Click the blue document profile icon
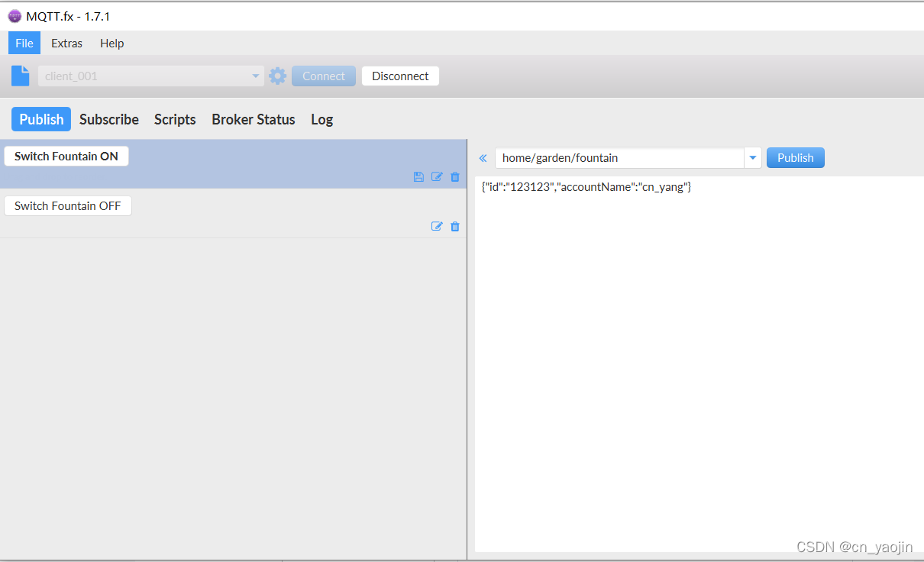Screen dimensions: 924x562 point(21,76)
